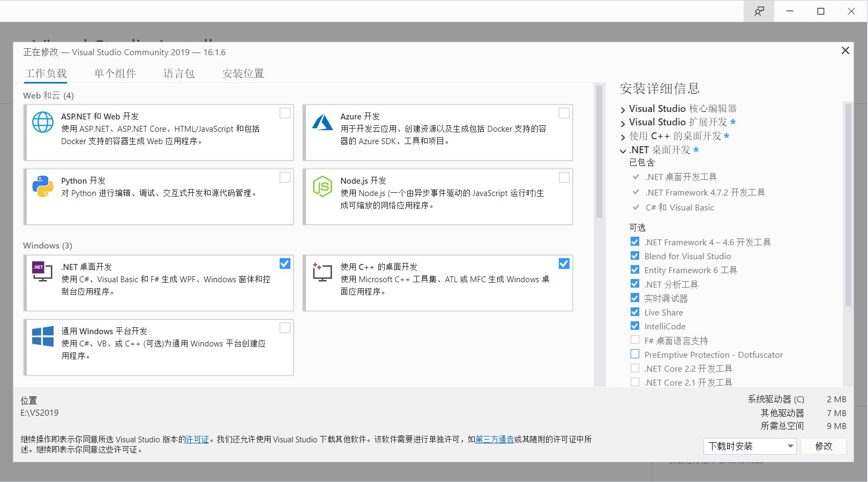Click the Python workload logo icon
The height and width of the screenshot is (482, 868).
point(43,186)
